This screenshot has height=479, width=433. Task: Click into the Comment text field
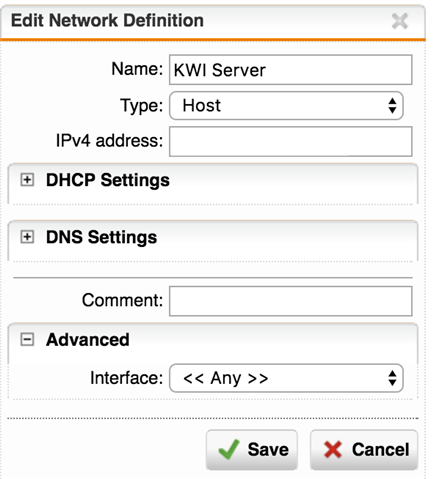[291, 301]
